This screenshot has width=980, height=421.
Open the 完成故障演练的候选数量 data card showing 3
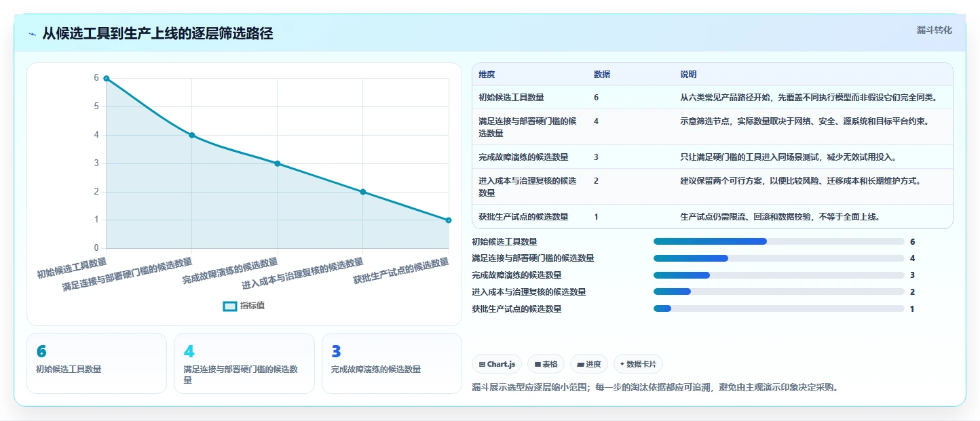coord(392,363)
